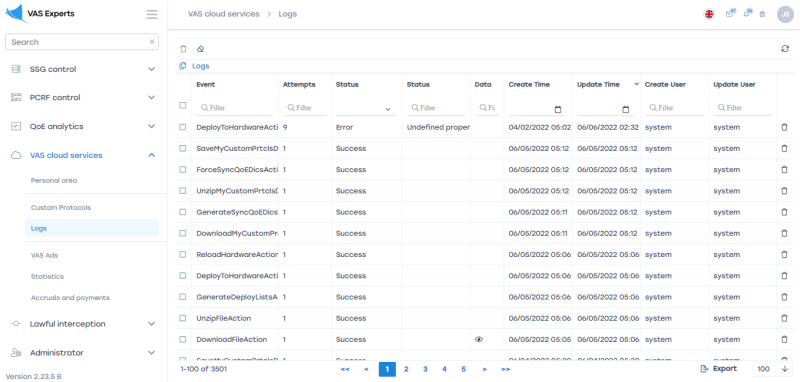Open Custom Protocols in sidebar

[61, 208]
